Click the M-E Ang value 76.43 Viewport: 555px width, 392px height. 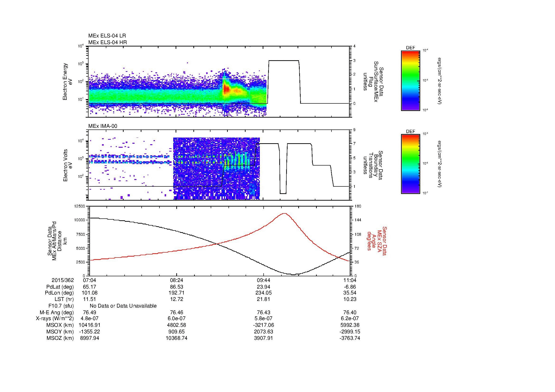point(263,312)
